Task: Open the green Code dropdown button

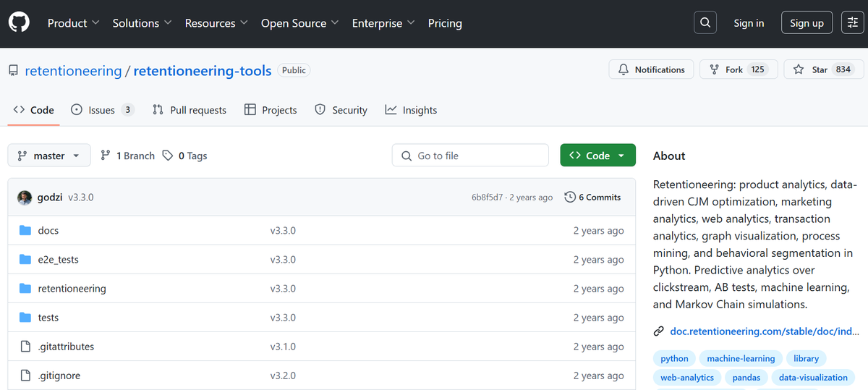Action: tap(597, 156)
